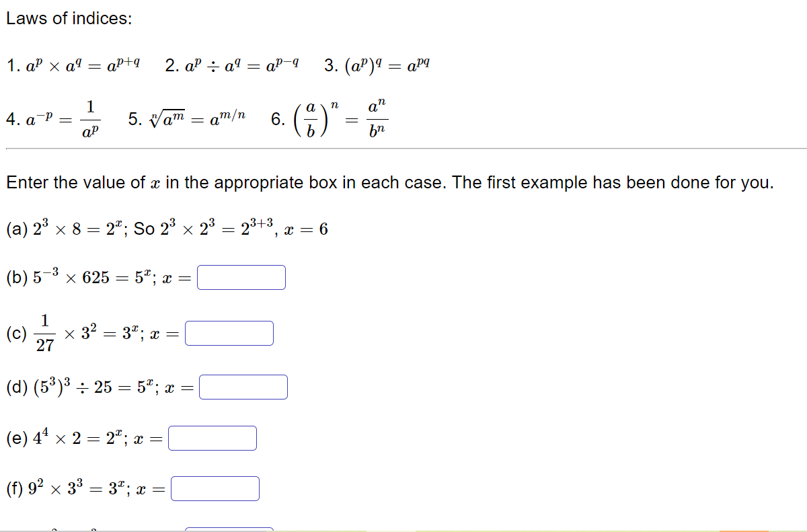Select the empty field after 5^x in (b)
The height and width of the screenshot is (532, 807).
241,276
